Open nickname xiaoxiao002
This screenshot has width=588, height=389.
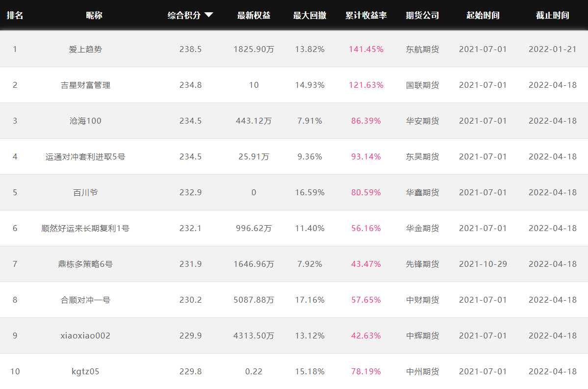coord(85,336)
